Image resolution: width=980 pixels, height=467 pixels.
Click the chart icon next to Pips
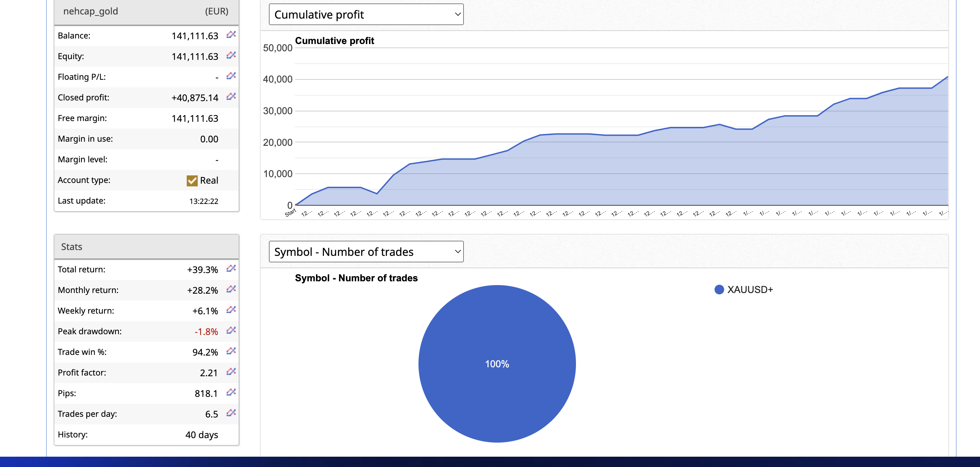click(x=231, y=392)
